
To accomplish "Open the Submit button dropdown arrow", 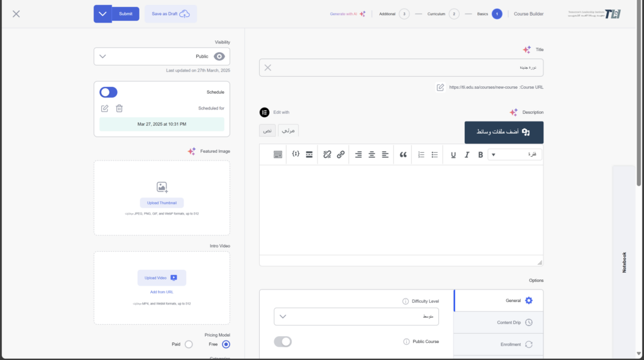I will (x=103, y=14).
